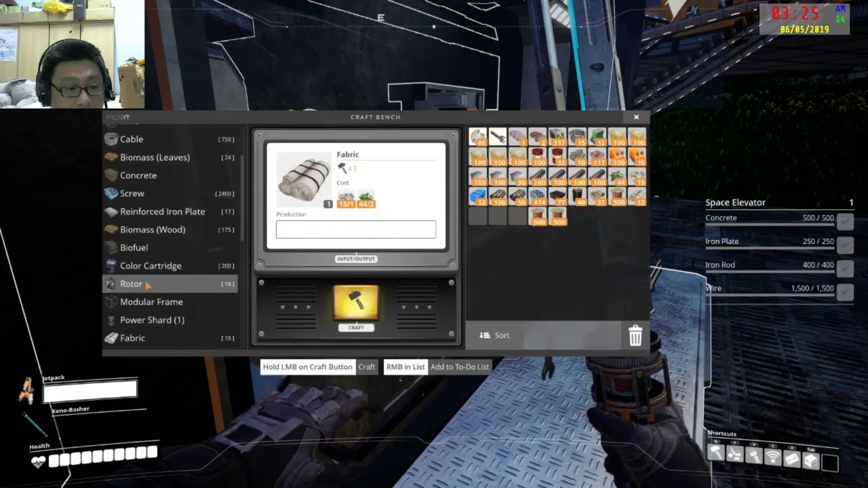
Task: Toggle the Wire requirement checkbox
Action: coord(845,292)
